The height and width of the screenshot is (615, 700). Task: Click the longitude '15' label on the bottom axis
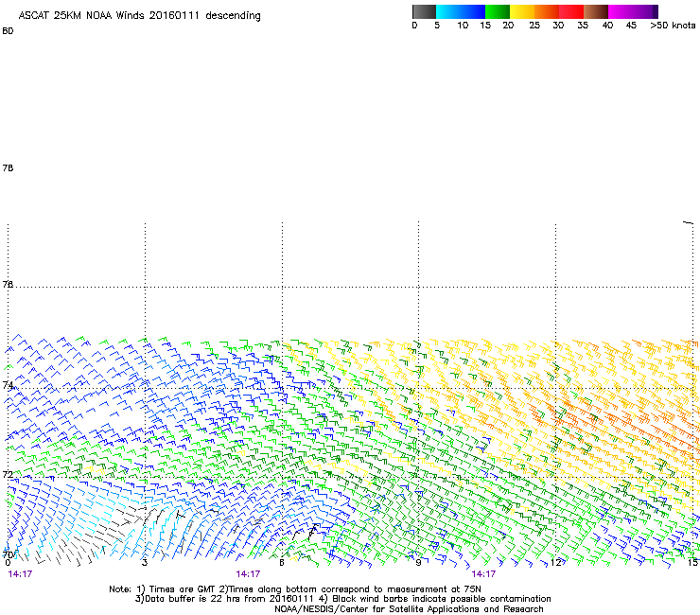692,563
